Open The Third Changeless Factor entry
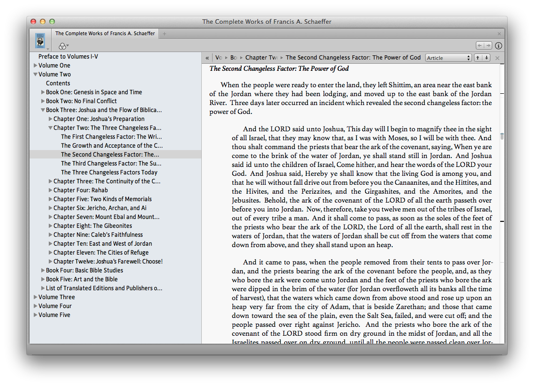Viewport: 534px width, 392px height. [x=111, y=164]
